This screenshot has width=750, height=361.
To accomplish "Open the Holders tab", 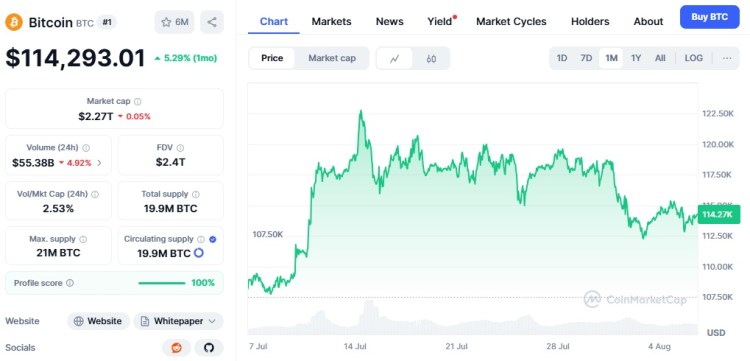I will pos(590,22).
